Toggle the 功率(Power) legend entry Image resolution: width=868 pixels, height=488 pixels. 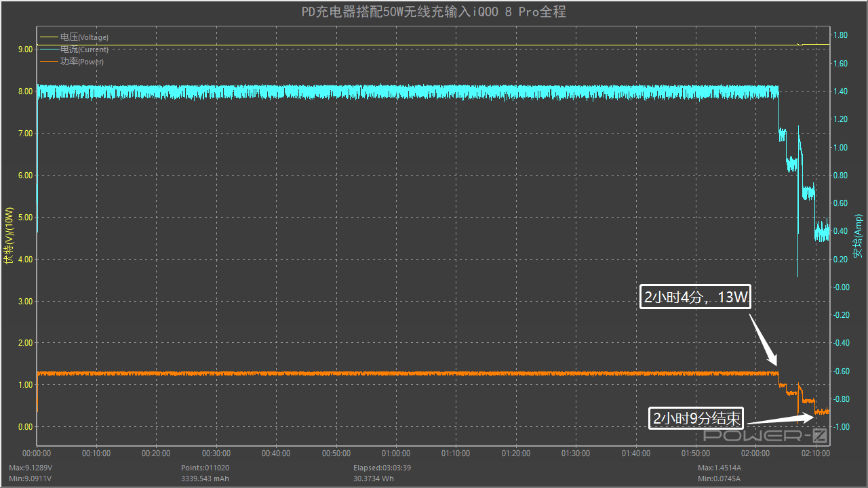point(81,62)
